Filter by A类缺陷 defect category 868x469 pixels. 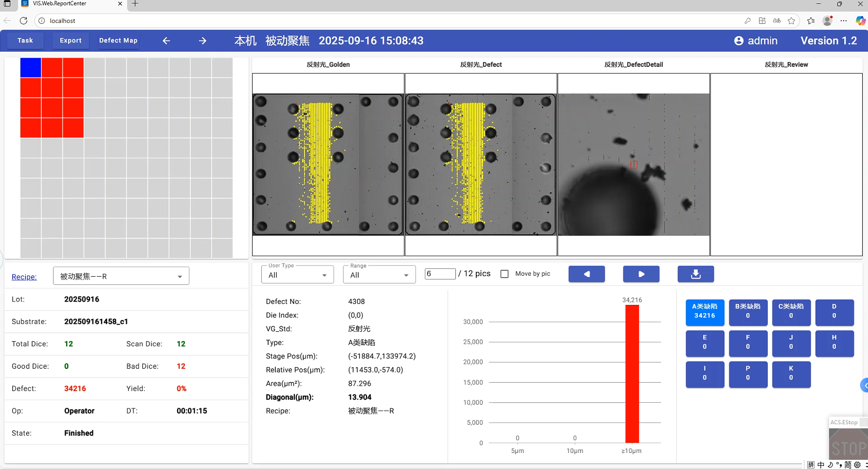[x=705, y=312]
